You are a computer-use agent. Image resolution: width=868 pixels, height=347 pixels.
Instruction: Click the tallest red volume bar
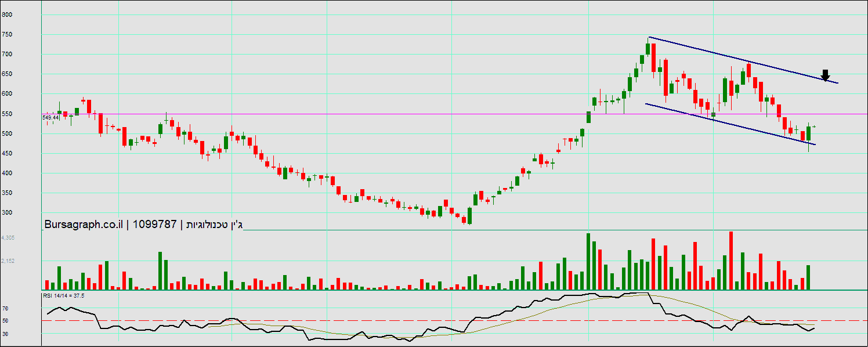click(731, 261)
